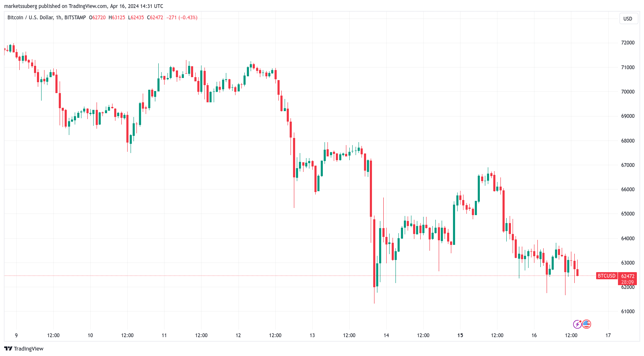Select the Bitcoin / U.S. Dollar symbol title
This screenshot has width=644, height=356.
tap(30, 18)
